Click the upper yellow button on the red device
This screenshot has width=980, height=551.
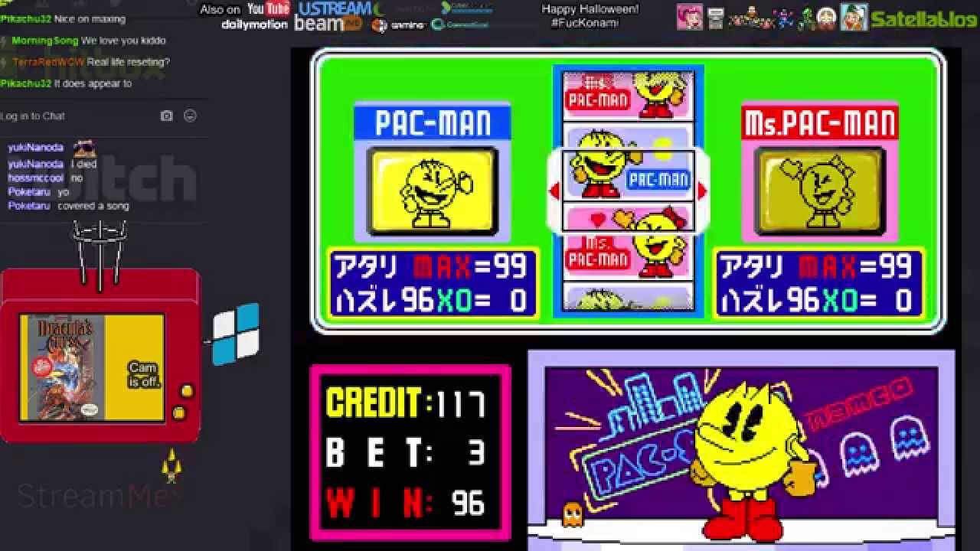185,391
